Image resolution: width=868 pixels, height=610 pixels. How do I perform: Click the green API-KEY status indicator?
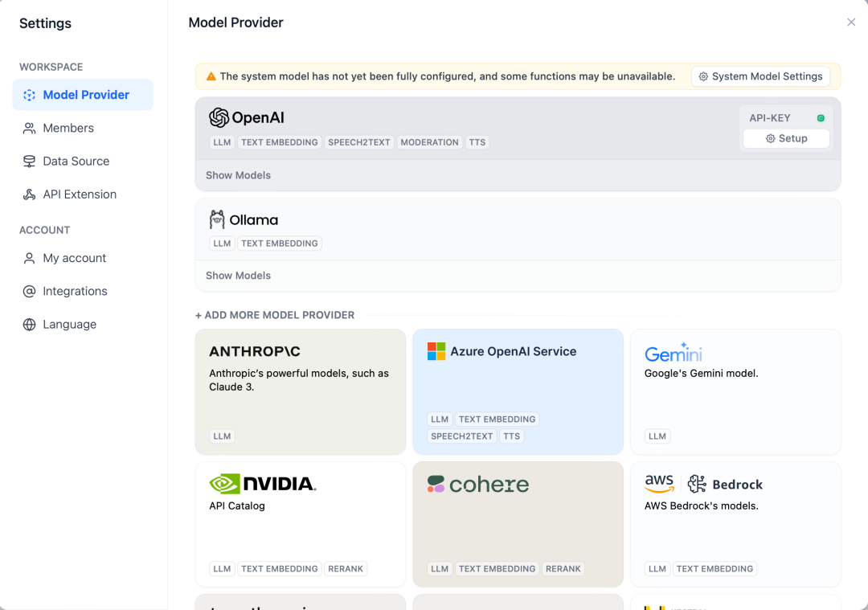[821, 118]
